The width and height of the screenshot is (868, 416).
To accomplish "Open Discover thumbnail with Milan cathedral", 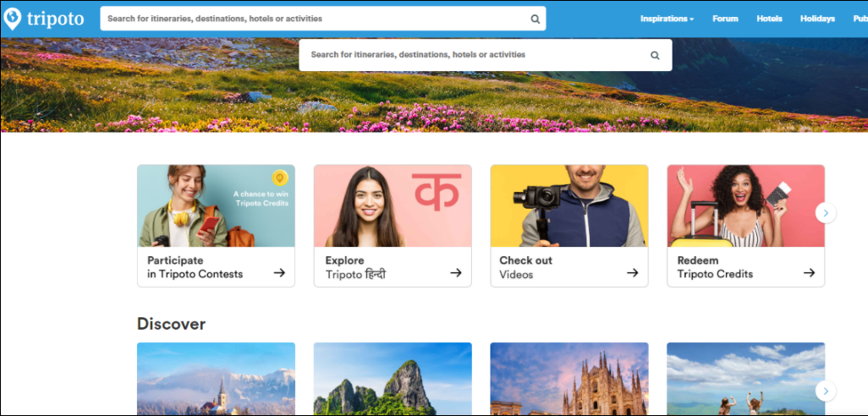I will click(x=569, y=378).
